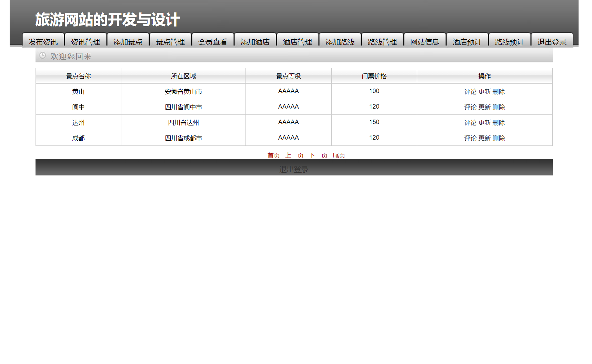
Task: Click the 门票价格 column header
Action: 374,76
